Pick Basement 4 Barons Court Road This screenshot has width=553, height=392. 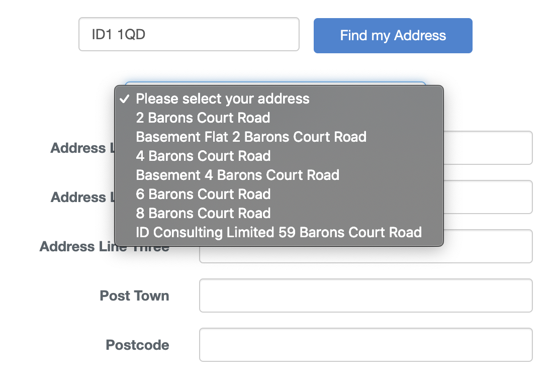pos(238,175)
